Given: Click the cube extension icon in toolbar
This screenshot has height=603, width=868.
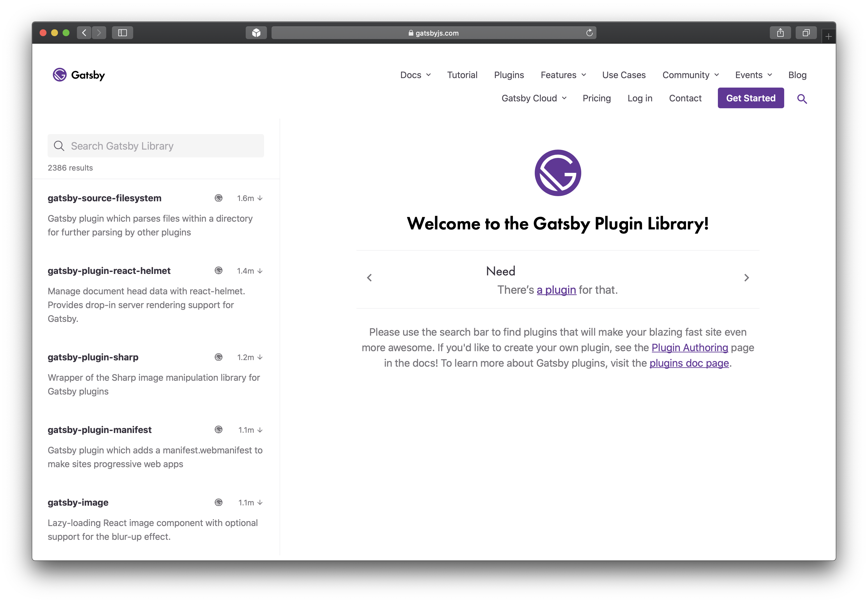Looking at the screenshot, I should (256, 33).
